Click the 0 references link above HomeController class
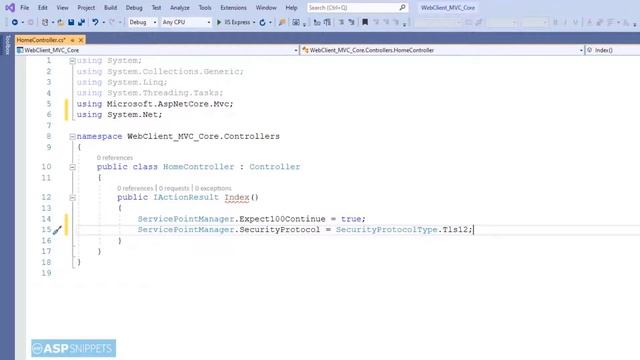640x360 pixels. point(115,158)
